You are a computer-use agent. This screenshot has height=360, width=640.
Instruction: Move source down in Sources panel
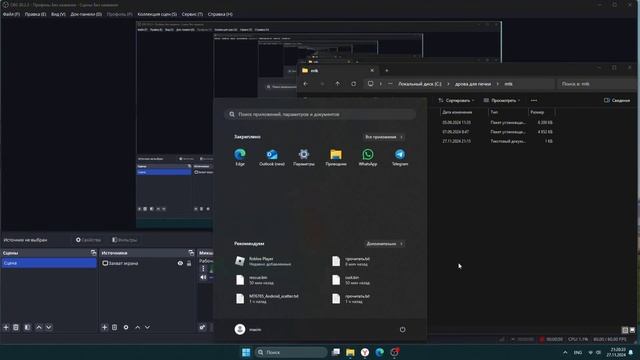point(147,327)
